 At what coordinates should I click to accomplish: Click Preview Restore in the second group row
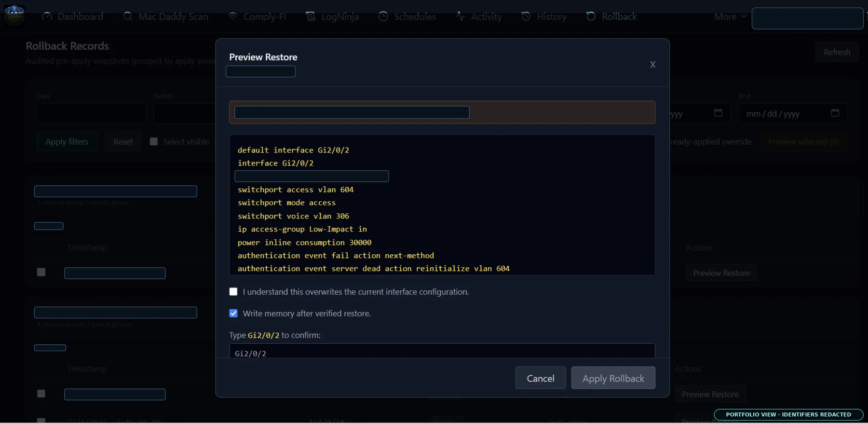(x=710, y=395)
